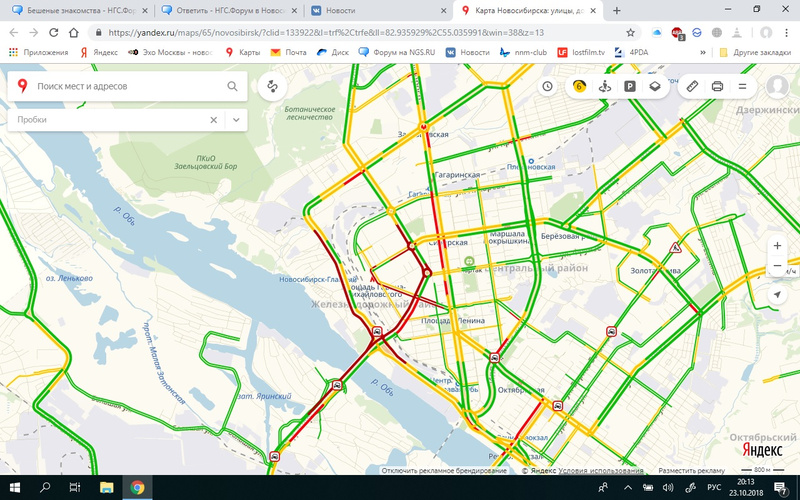Screen dimensions: 800x500
Task: Open the Yandex Maps hamburger menu
Action: click(x=742, y=86)
